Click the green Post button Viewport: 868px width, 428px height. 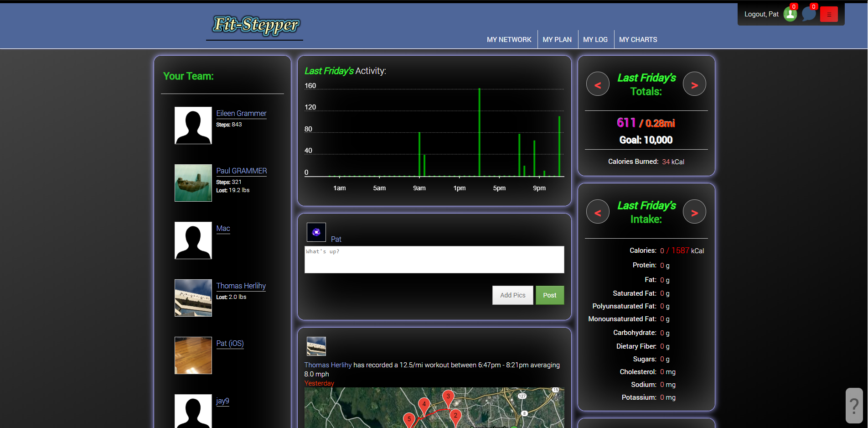coord(549,295)
